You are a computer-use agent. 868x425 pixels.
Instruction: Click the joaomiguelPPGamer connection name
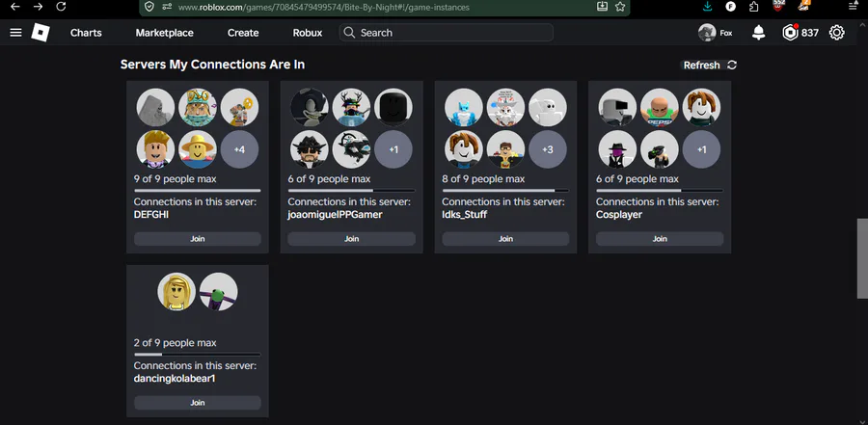tap(335, 215)
